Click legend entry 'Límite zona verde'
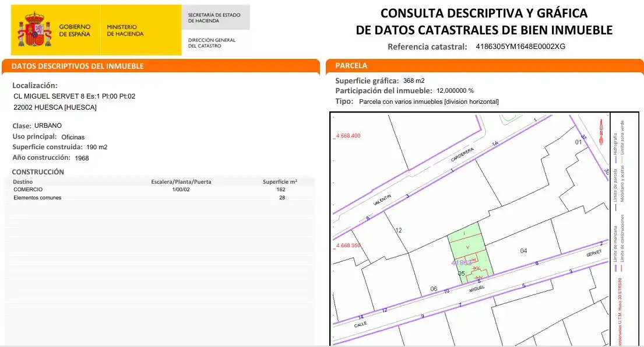The height and width of the screenshot is (347, 644). [x=622, y=137]
